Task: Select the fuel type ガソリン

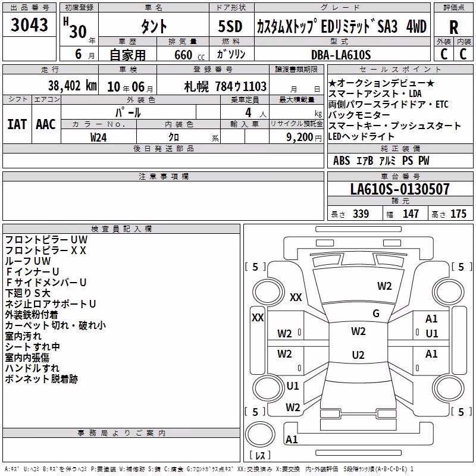Action: (231, 54)
